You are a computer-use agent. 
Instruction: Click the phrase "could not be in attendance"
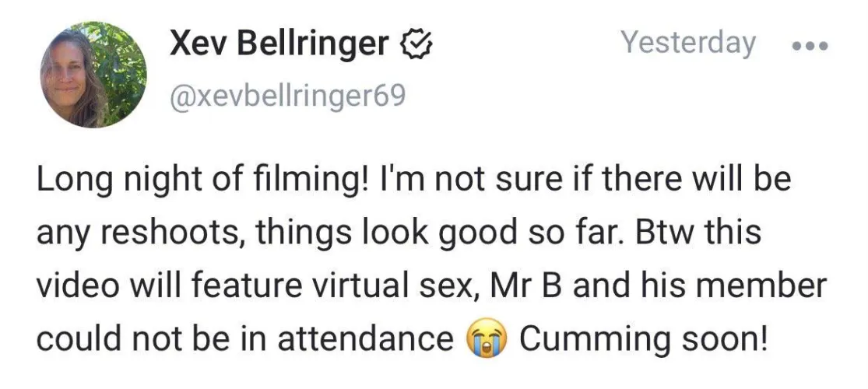click(245, 340)
